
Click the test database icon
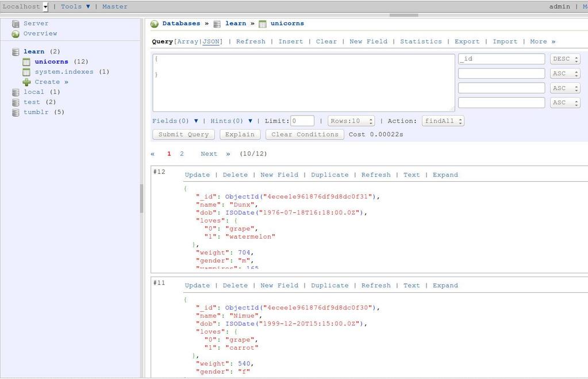tap(16, 102)
